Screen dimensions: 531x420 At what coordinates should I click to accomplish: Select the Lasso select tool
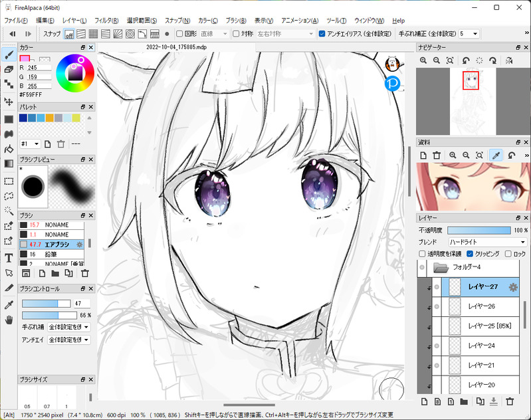click(x=9, y=196)
